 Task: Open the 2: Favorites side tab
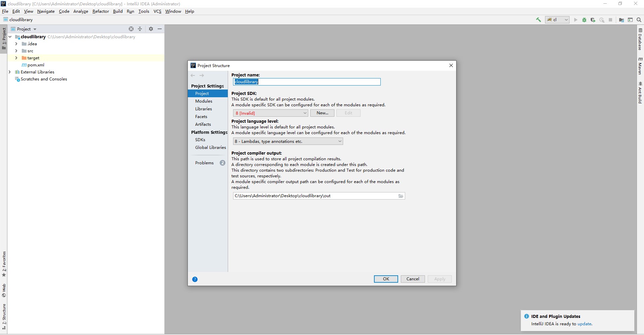pos(4,264)
